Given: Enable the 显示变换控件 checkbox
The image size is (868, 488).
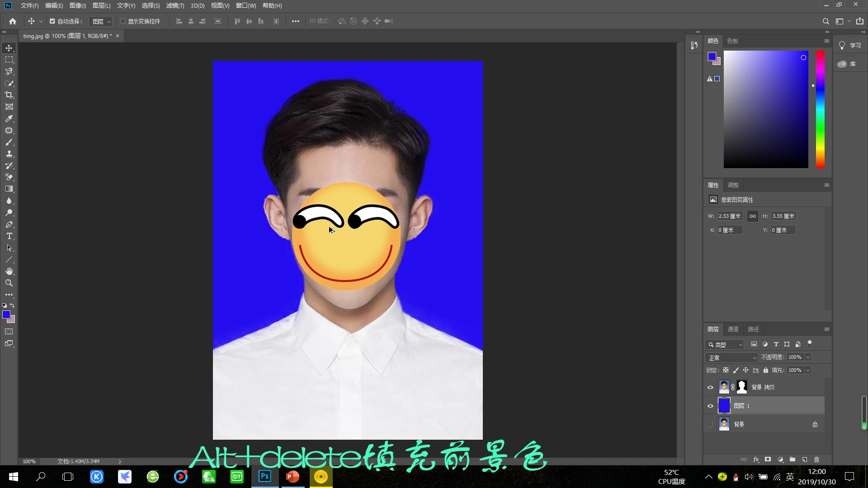Looking at the screenshot, I should point(123,21).
